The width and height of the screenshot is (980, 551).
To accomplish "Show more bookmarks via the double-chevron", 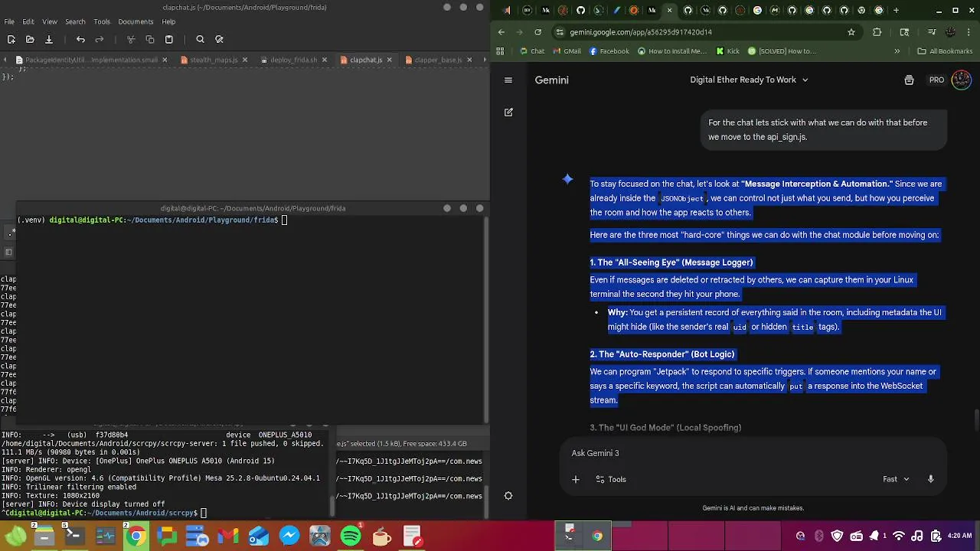I will point(897,51).
